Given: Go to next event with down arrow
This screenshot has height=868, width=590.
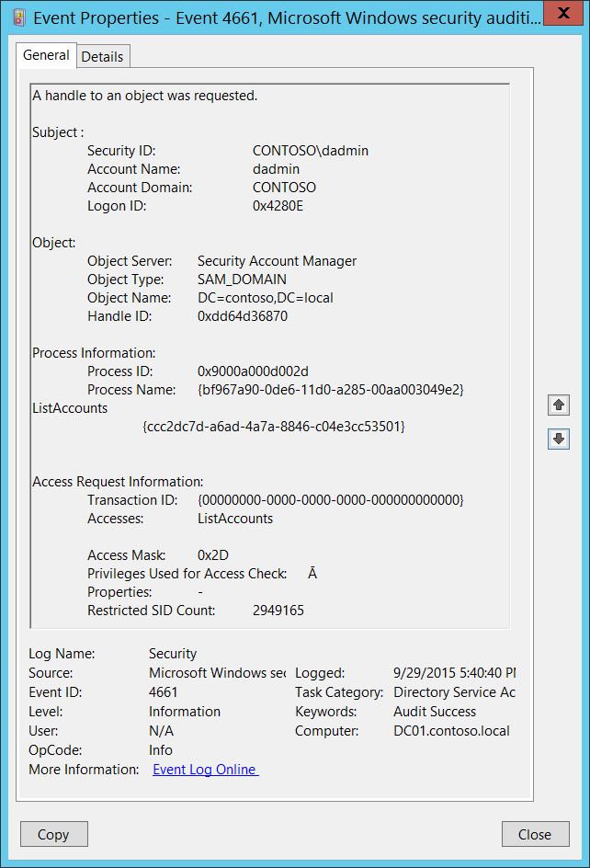Looking at the screenshot, I should point(558,440).
